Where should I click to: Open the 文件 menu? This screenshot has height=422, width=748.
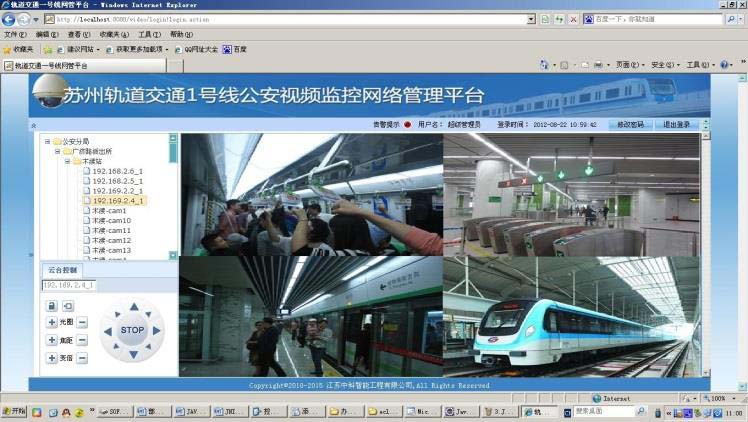pos(15,35)
